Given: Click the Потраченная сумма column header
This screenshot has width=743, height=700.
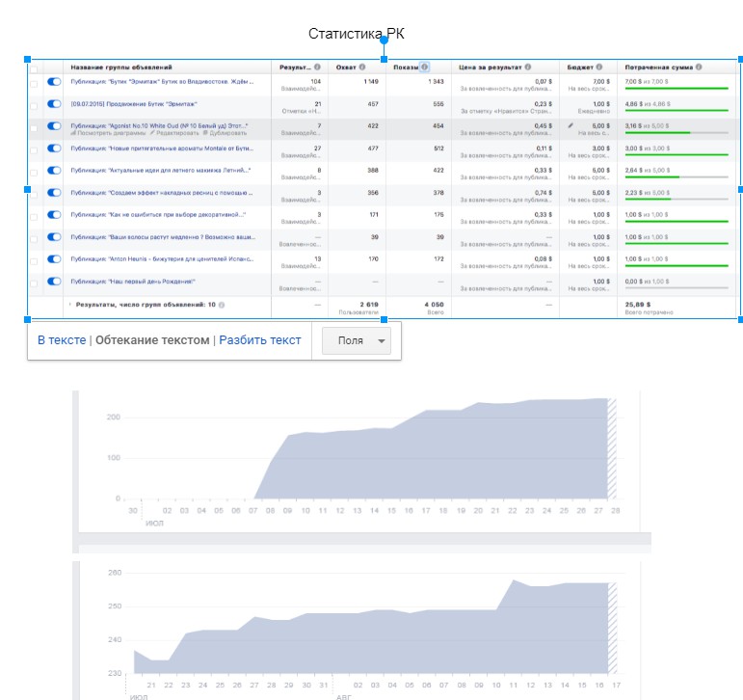Looking at the screenshot, I should pyautogui.click(x=658, y=67).
